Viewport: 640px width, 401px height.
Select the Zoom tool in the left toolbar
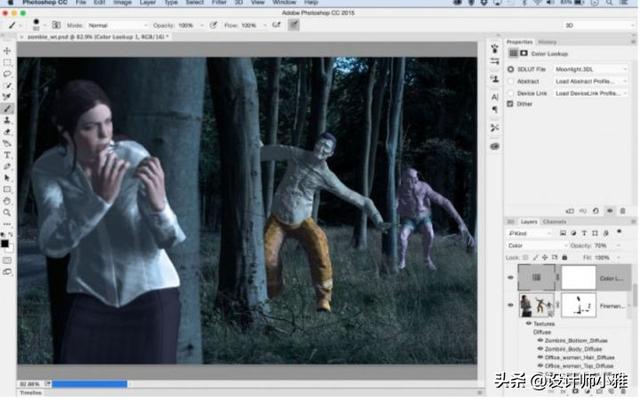pos(8,212)
